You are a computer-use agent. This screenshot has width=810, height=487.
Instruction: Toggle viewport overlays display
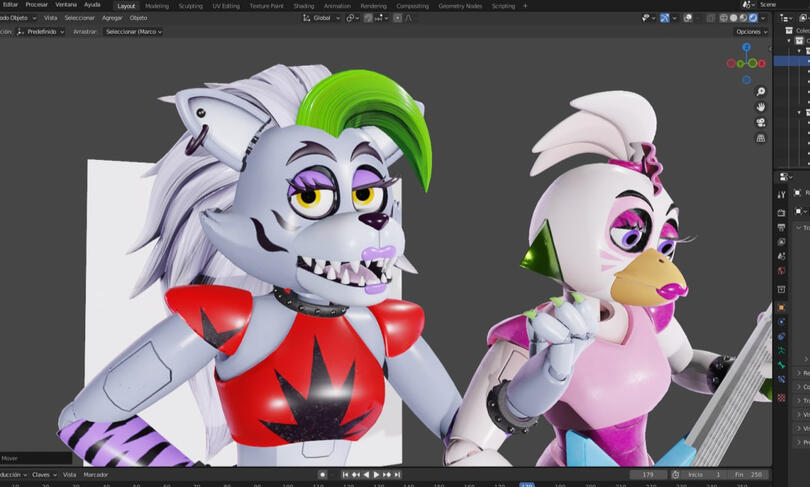tap(688, 18)
